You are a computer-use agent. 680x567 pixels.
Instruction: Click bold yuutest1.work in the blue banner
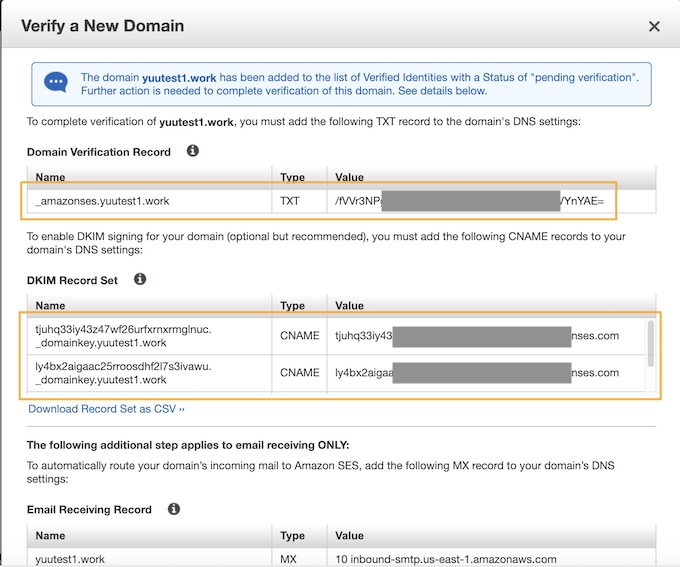(x=179, y=78)
